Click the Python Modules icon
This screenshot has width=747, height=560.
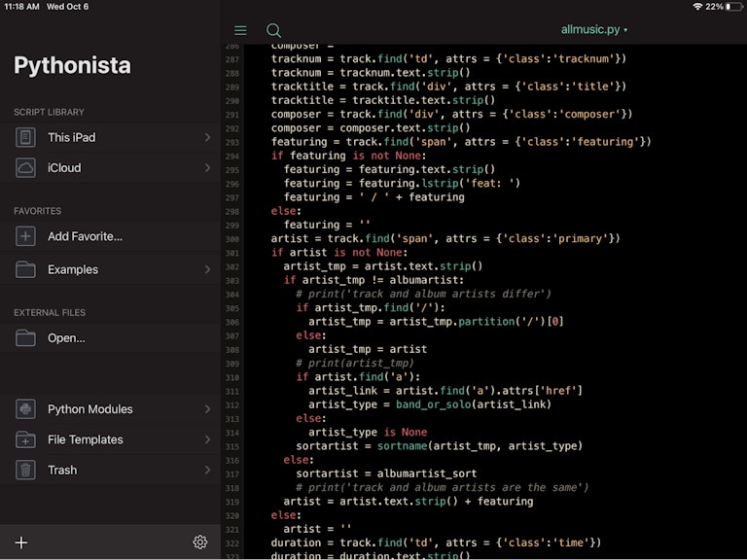[25, 409]
